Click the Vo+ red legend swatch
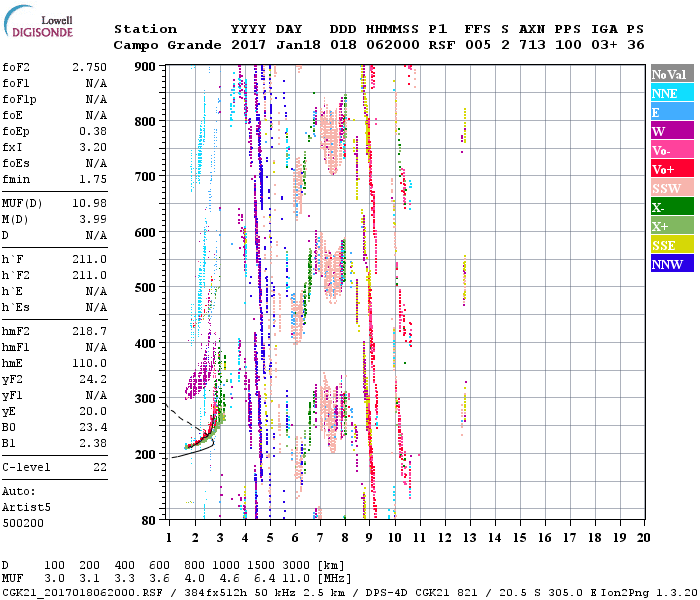700x600 pixels. (672, 169)
